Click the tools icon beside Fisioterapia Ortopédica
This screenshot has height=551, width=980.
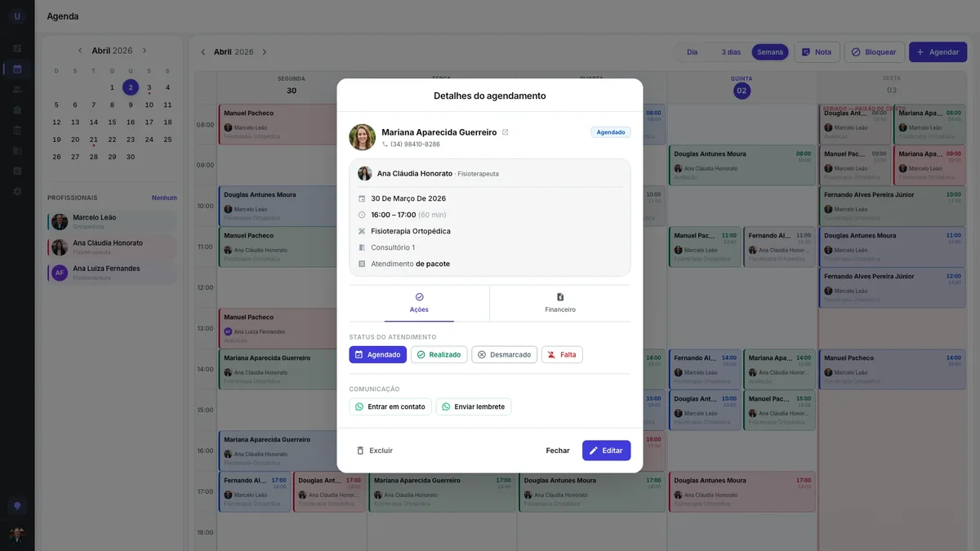click(362, 231)
